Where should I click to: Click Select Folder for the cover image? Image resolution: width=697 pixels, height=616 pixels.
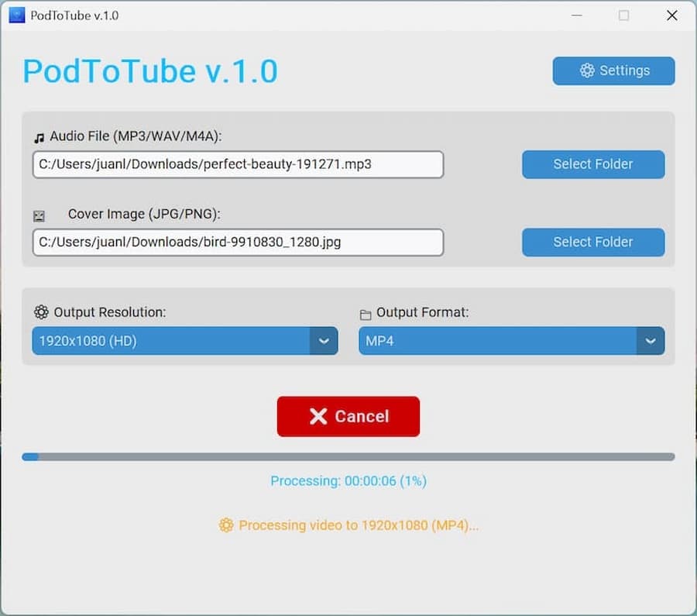[592, 242]
